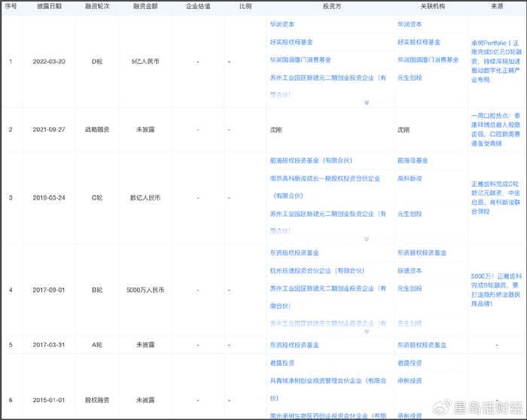Click the 投资方 column header
This screenshot has width=527, height=420.
(x=332, y=6)
